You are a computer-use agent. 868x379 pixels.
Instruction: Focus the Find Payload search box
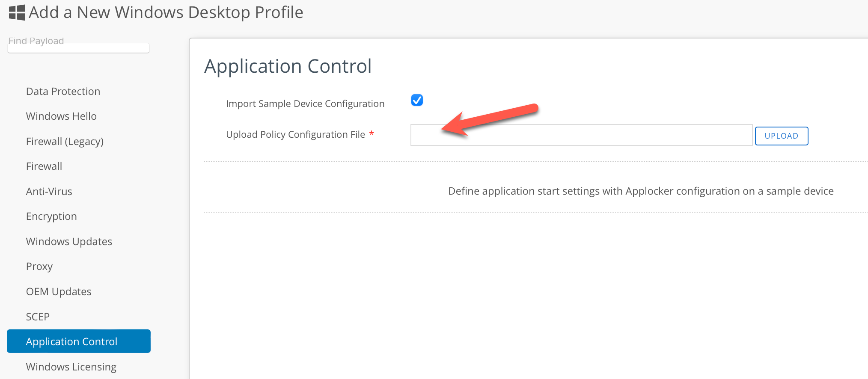78,46
